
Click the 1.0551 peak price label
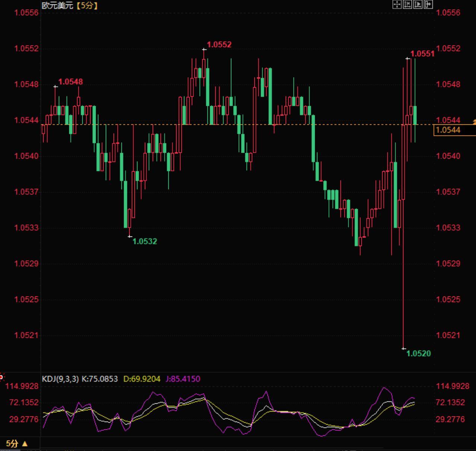tap(422, 54)
